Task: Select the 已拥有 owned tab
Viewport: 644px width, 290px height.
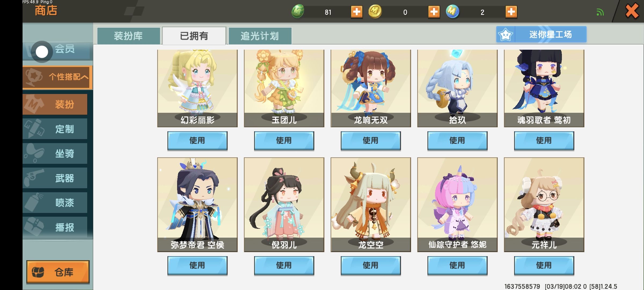Action: point(194,36)
